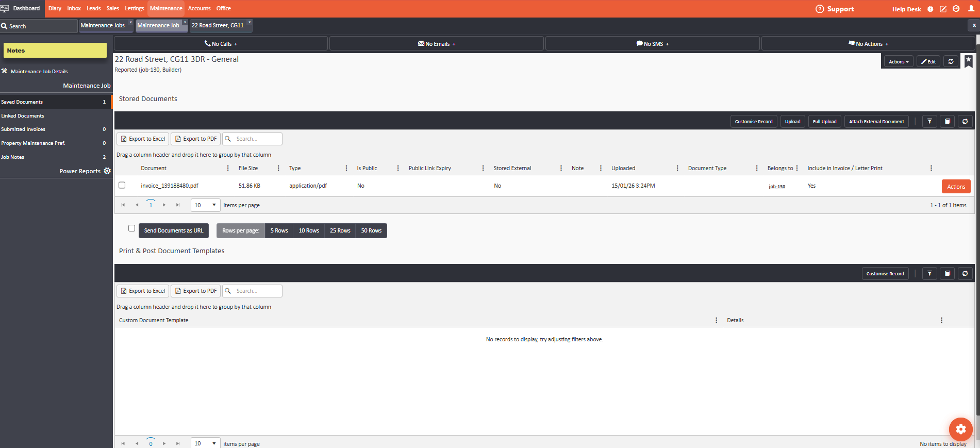Open the Power Reports gear icon
The image size is (980, 448).
pyautogui.click(x=107, y=171)
